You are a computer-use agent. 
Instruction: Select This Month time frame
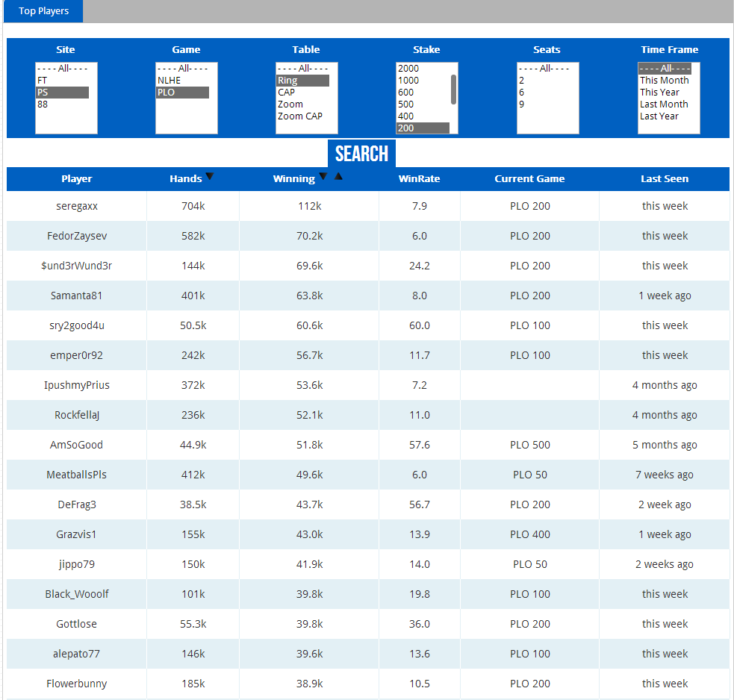[x=665, y=81]
